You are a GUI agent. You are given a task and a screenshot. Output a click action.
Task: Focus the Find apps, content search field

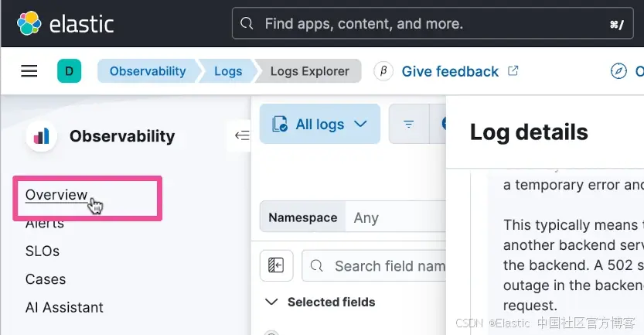[432, 23]
